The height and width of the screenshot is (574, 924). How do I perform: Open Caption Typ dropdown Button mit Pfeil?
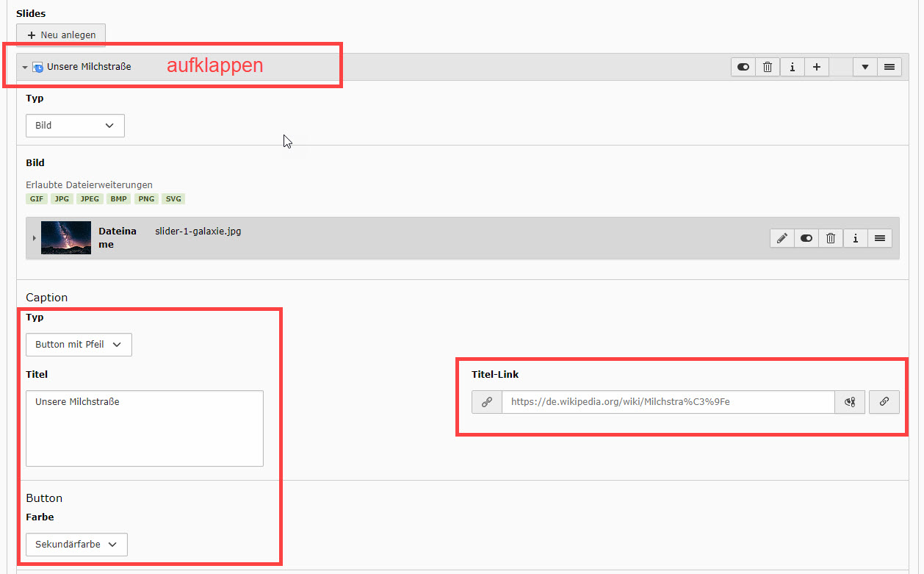79,345
